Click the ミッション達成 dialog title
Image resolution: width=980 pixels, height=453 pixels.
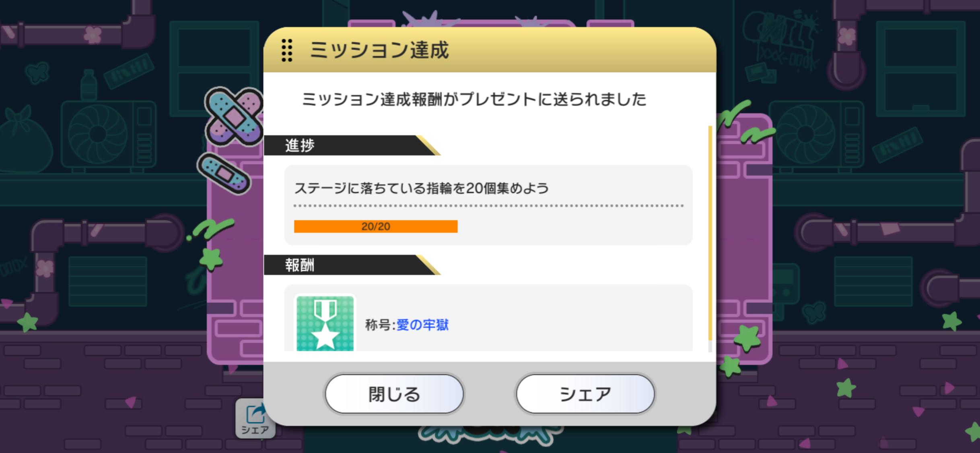(x=379, y=50)
